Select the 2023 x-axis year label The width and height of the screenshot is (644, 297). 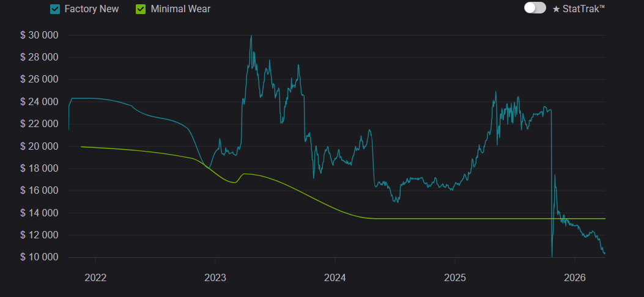pos(215,277)
